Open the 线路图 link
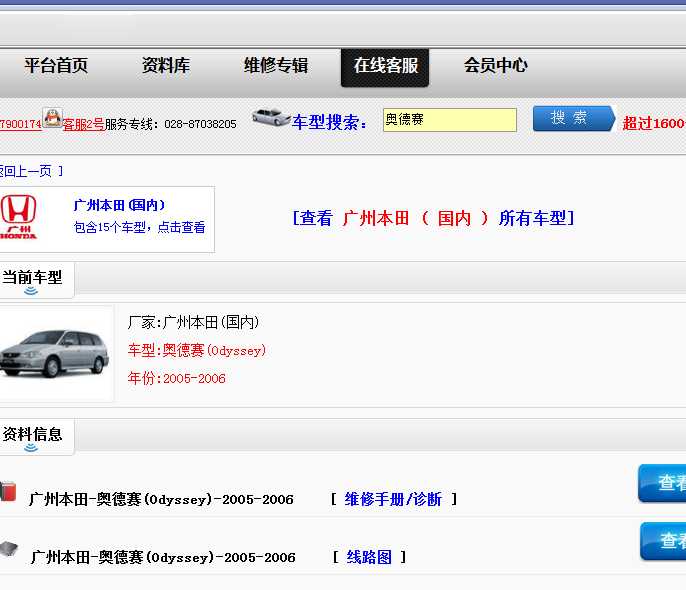 [369, 557]
